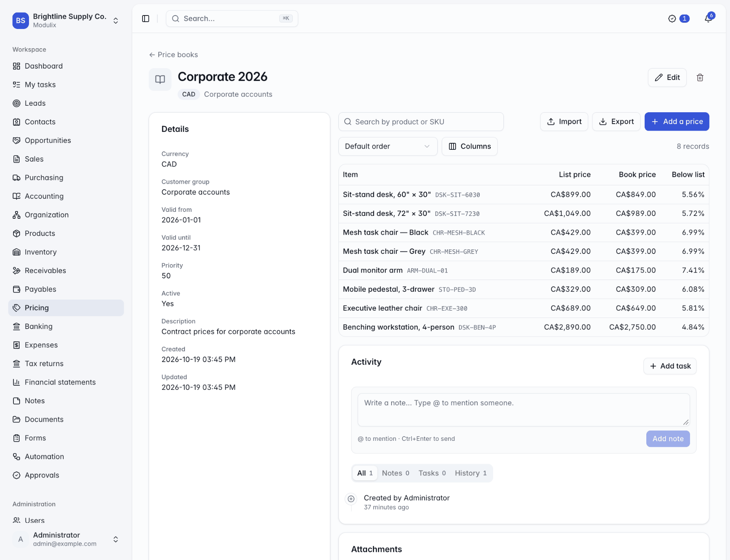Click the Inventory warehouse icon
730x560 pixels.
(16, 252)
